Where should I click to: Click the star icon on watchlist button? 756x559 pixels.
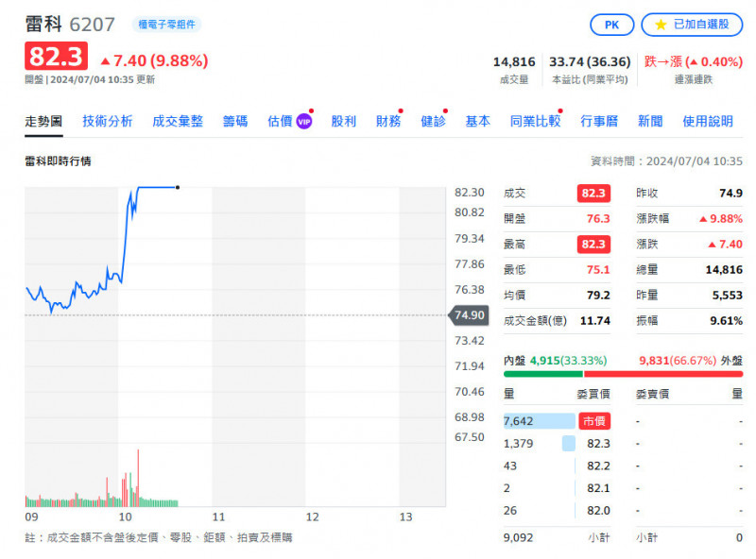[x=661, y=25]
